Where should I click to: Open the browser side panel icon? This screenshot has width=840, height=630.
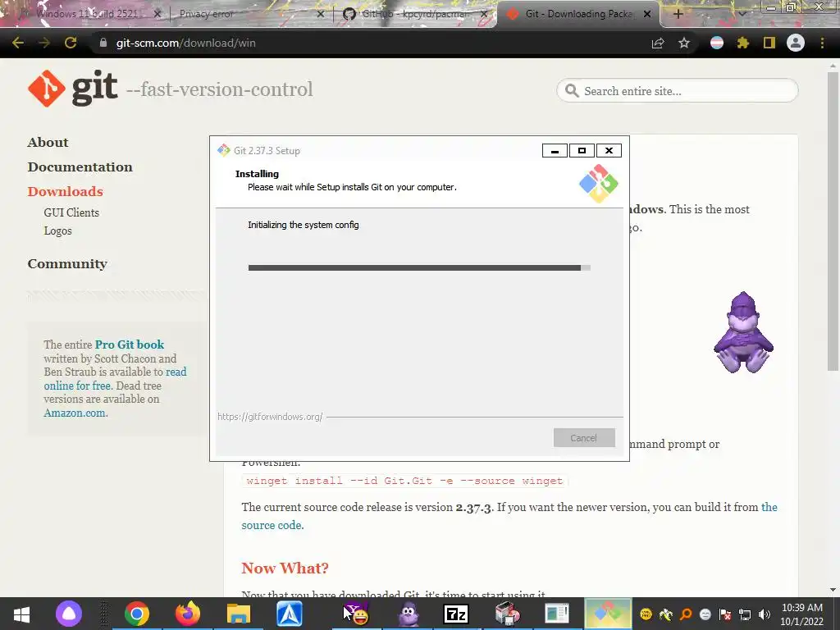click(x=769, y=43)
